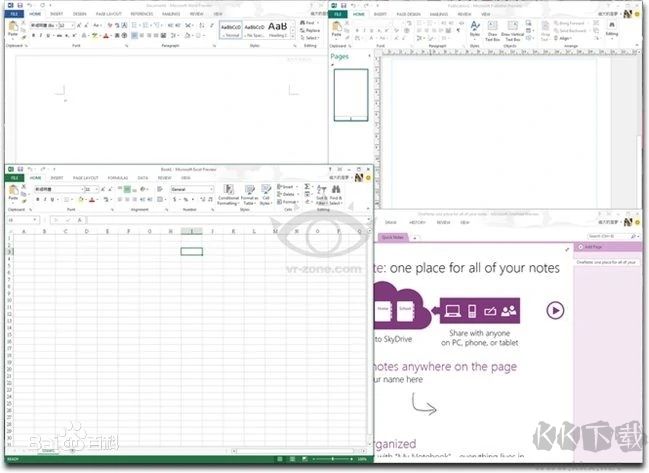Click Save icon in Publisher title bar
The height and width of the screenshot is (473, 649).
point(344,5)
